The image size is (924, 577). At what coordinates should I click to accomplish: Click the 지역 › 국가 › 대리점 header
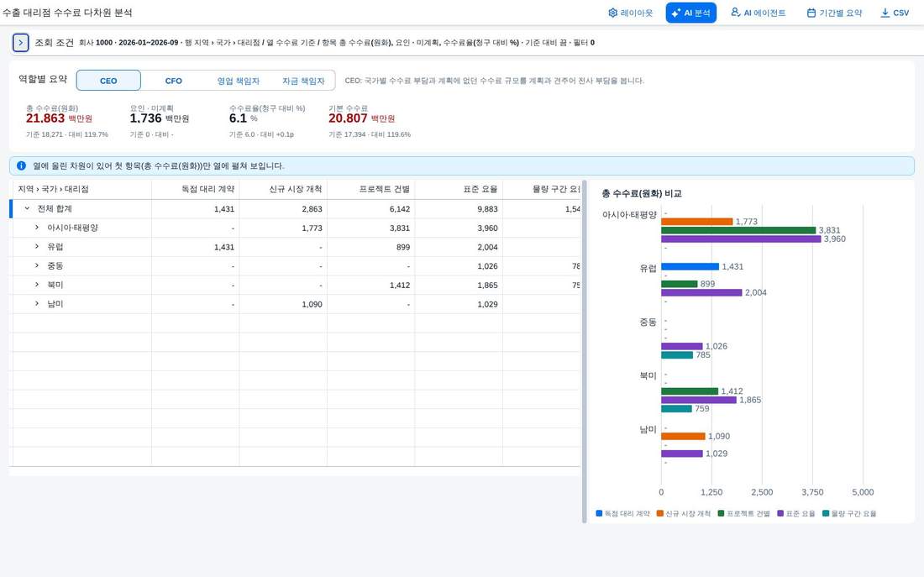81,189
